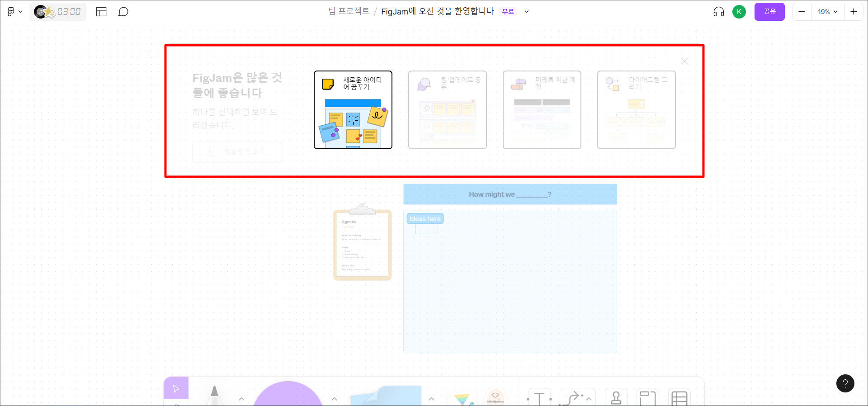
Task: Select the table tool
Action: tap(679, 398)
